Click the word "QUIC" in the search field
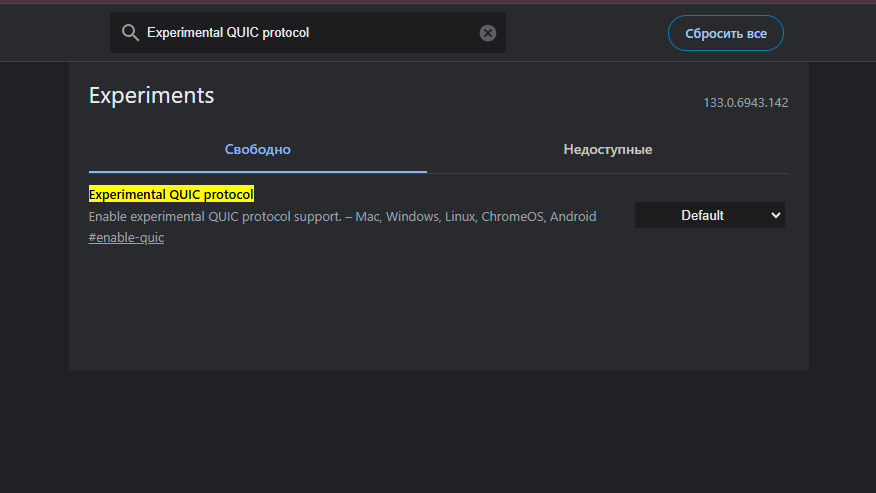Image resolution: width=876 pixels, height=493 pixels. [242, 32]
